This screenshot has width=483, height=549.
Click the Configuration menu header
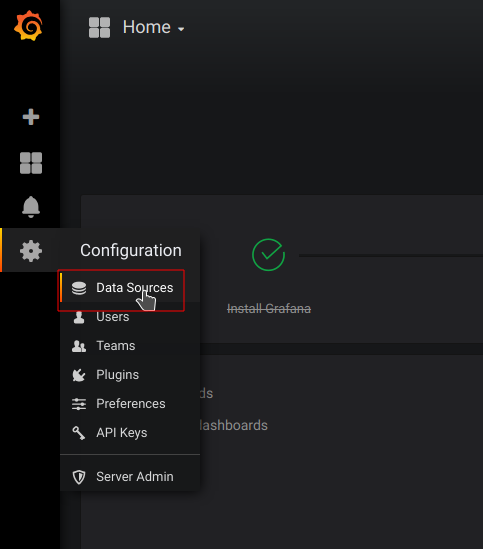coord(131,251)
